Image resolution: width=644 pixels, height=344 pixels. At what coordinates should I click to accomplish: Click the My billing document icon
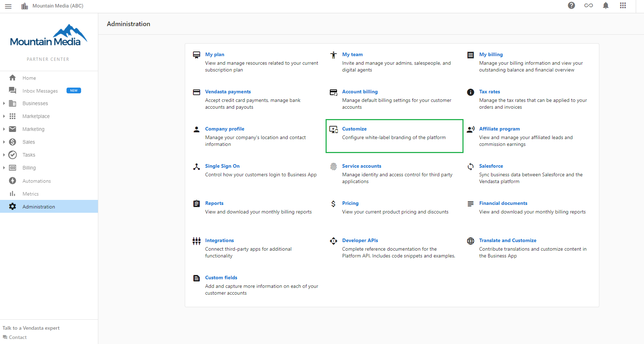click(471, 55)
